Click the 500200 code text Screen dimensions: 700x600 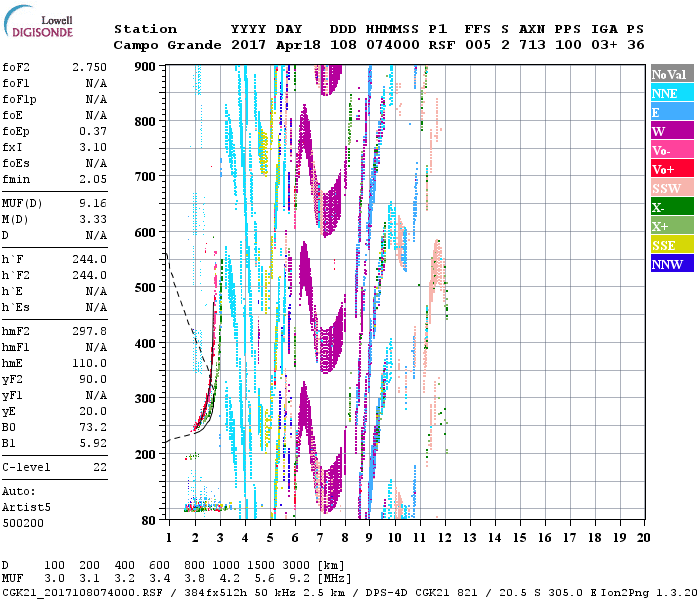pyautogui.click(x=23, y=523)
